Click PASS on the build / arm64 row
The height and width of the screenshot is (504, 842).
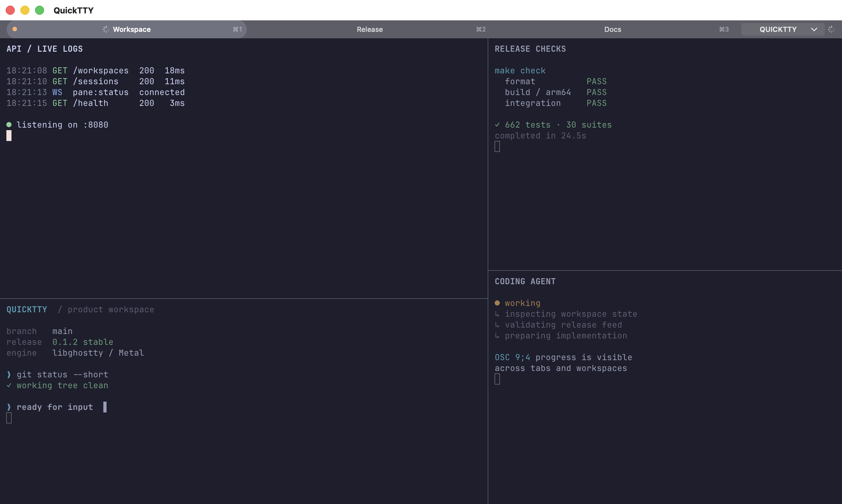[596, 93]
